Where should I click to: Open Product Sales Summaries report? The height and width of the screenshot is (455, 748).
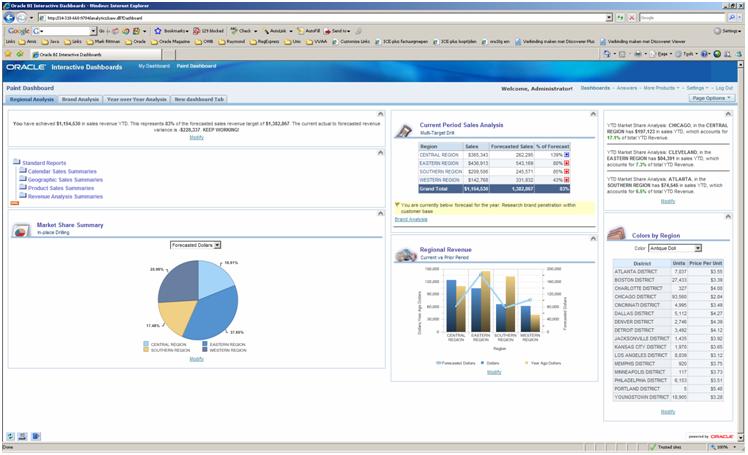click(61, 188)
